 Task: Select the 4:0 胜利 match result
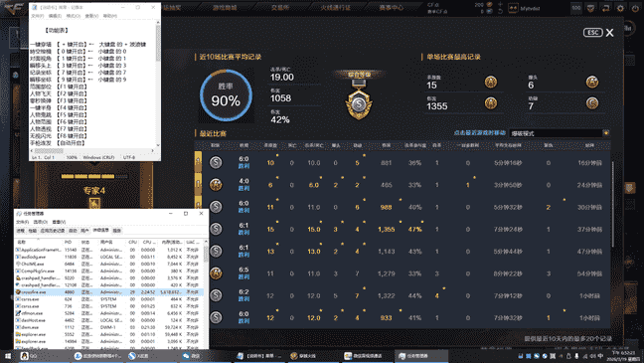coord(243,185)
